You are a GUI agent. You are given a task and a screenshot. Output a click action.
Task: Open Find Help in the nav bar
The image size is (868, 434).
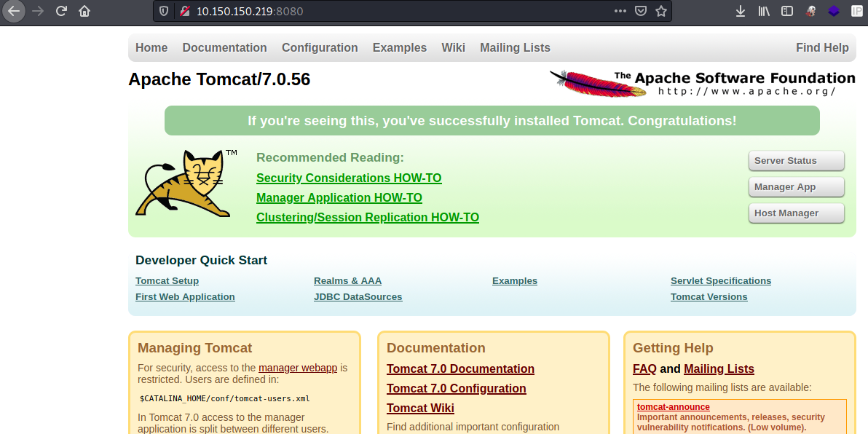coord(822,47)
